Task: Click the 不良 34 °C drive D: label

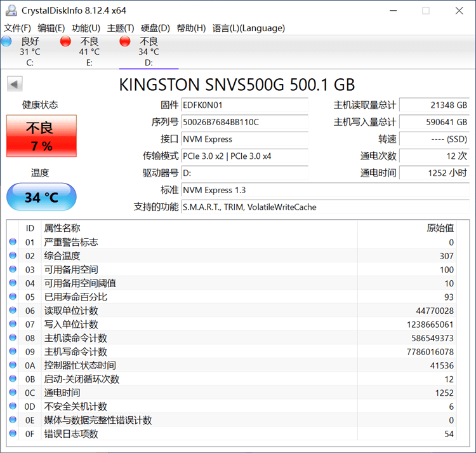Action: (149, 51)
